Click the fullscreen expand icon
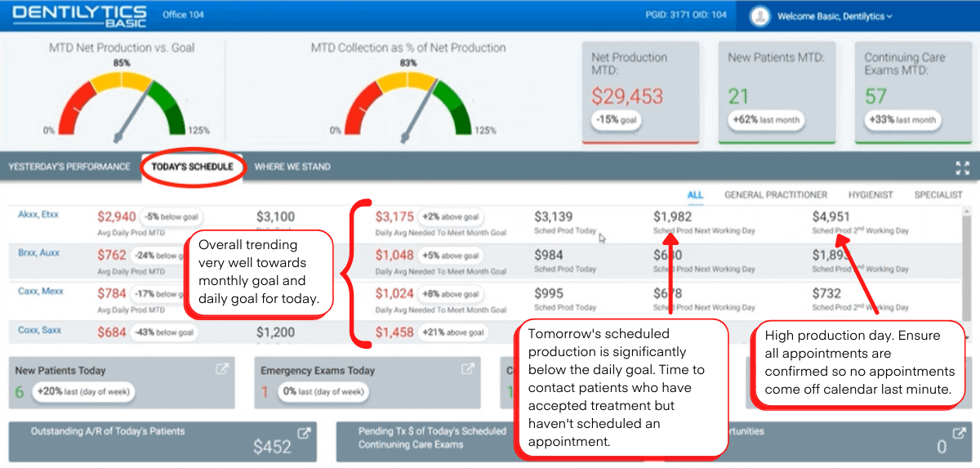 pyautogui.click(x=961, y=167)
